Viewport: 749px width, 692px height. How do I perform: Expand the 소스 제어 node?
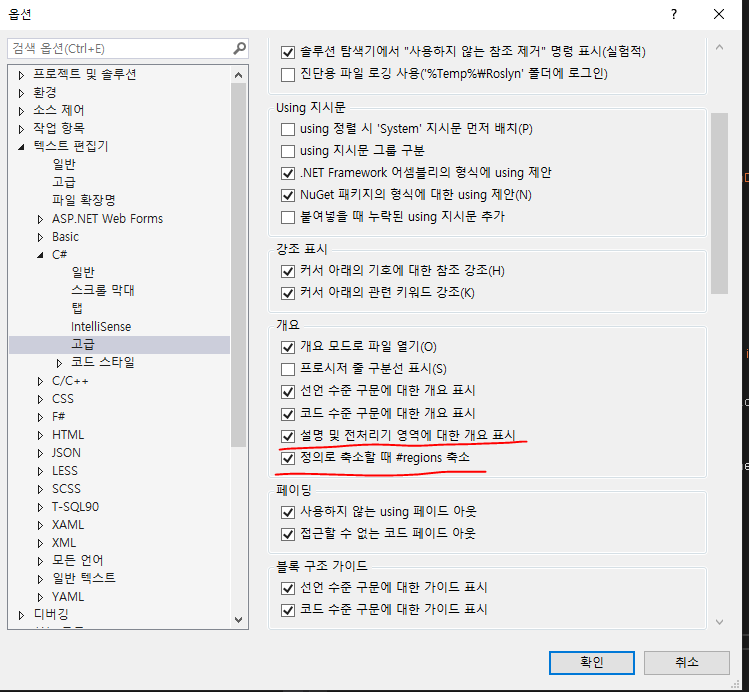point(21,111)
